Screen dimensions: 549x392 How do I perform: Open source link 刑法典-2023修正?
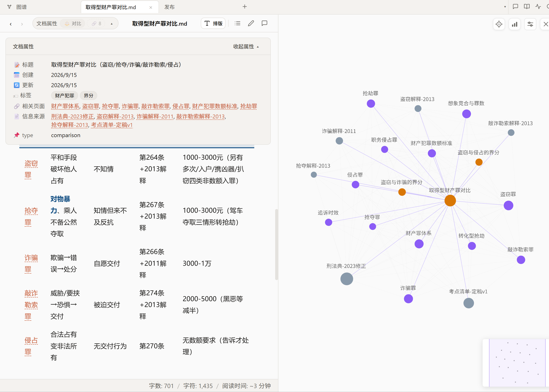point(72,117)
